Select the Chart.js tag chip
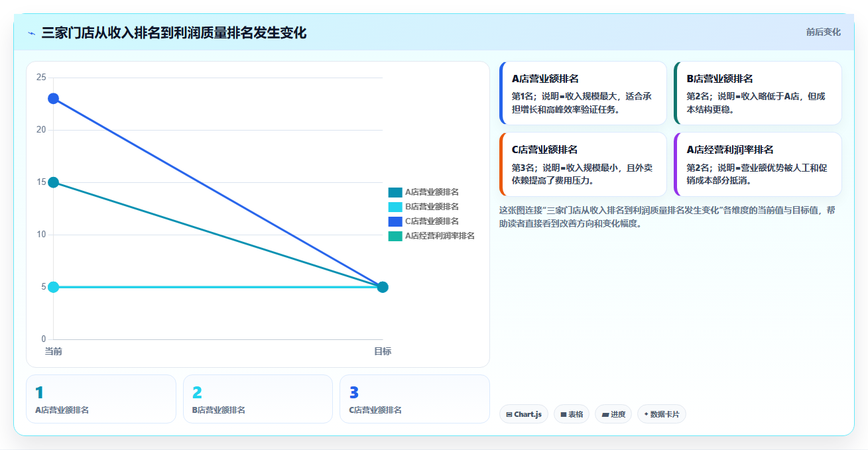Viewport: 868px width, 450px height. (x=523, y=414)
